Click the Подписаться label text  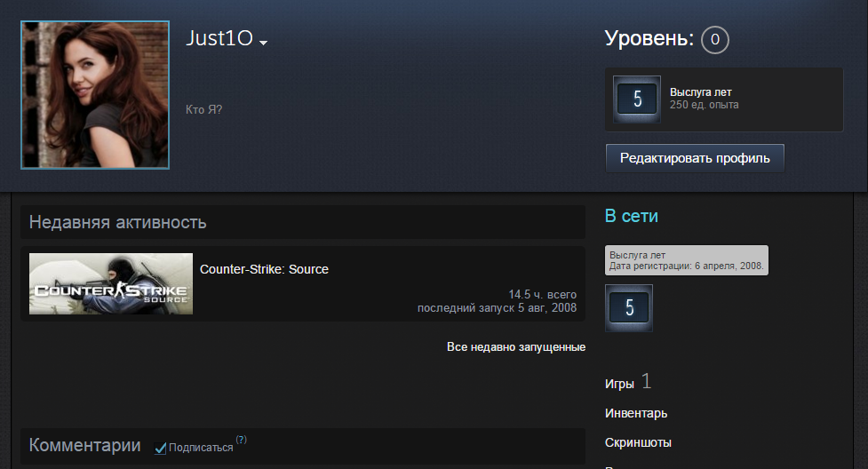[201, 448]
